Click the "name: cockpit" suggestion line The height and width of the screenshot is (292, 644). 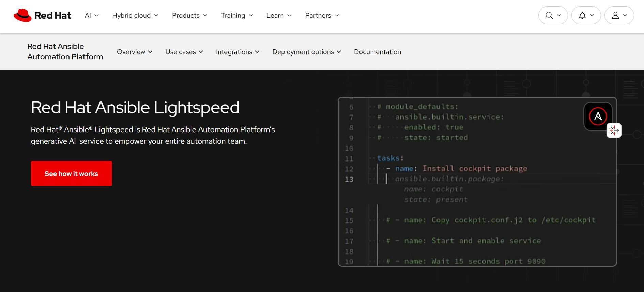click(434, 189)
